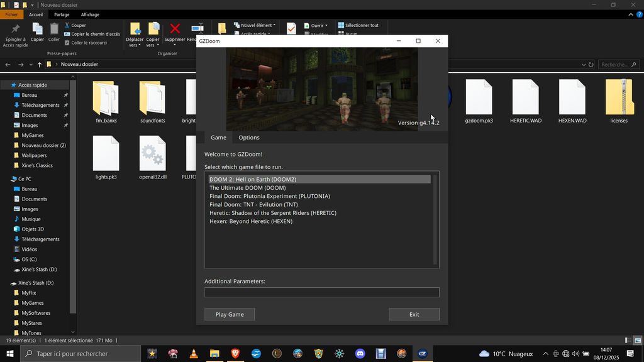Open Accès rapide in navigation pane

point(33,85)
